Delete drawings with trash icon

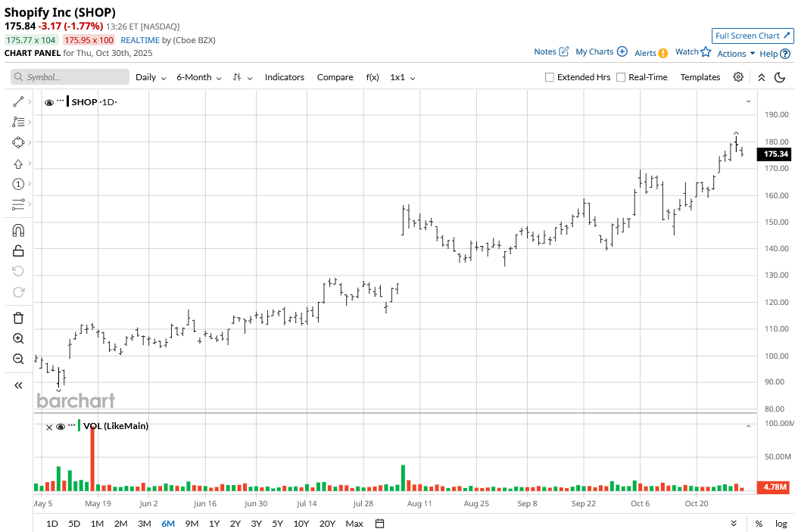point(18,318)
